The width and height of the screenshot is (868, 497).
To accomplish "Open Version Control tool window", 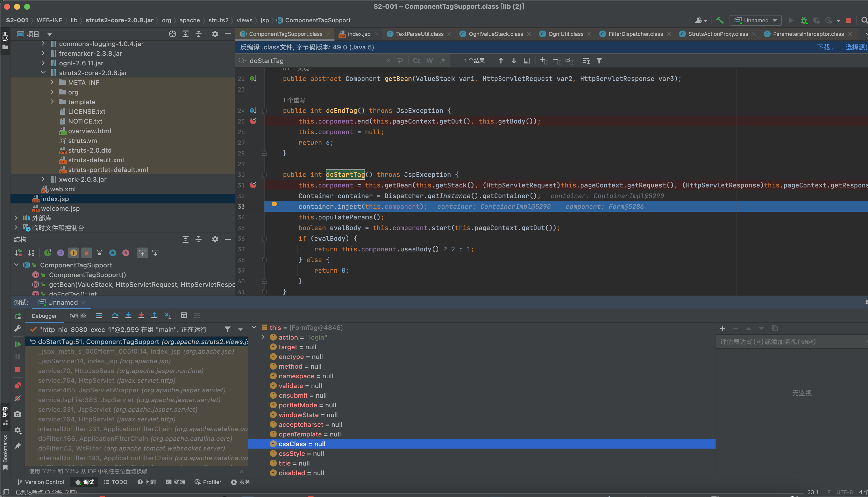I will (41, 482).
